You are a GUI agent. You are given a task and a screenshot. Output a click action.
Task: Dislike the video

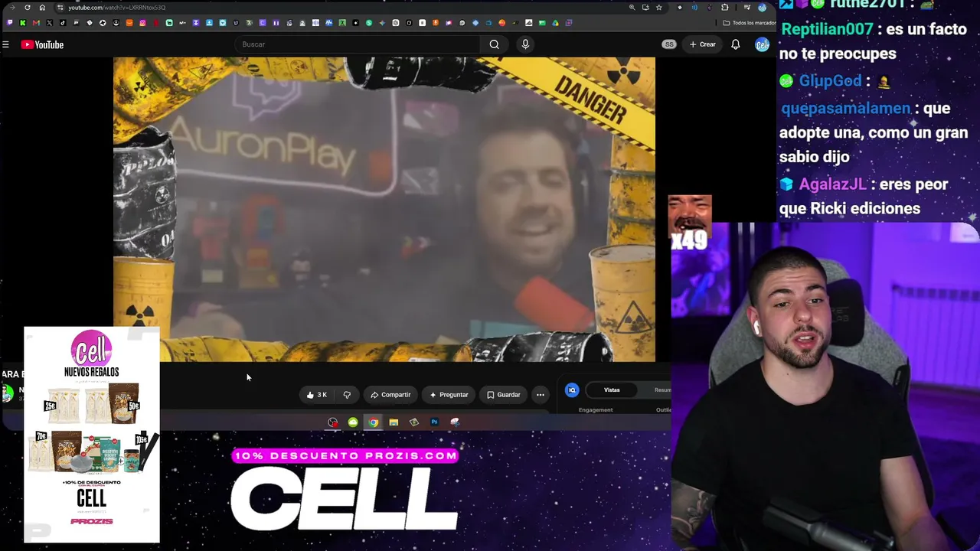pos(347,395)
